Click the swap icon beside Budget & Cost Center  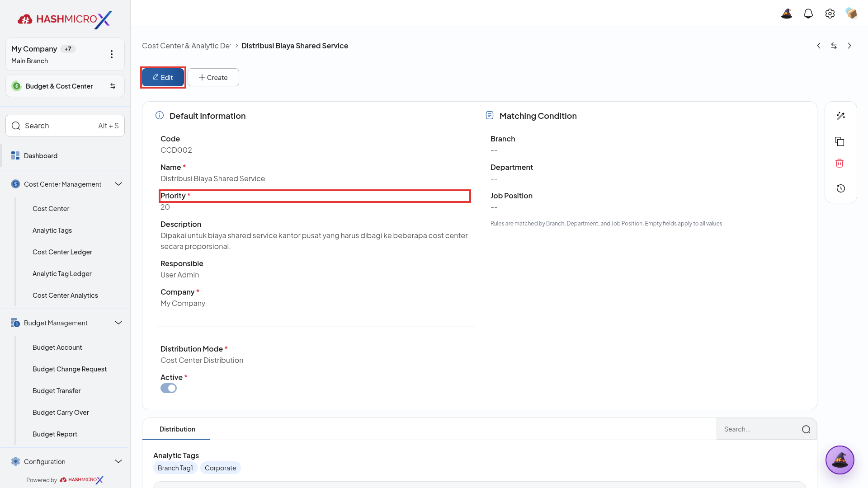pos(113,86)
